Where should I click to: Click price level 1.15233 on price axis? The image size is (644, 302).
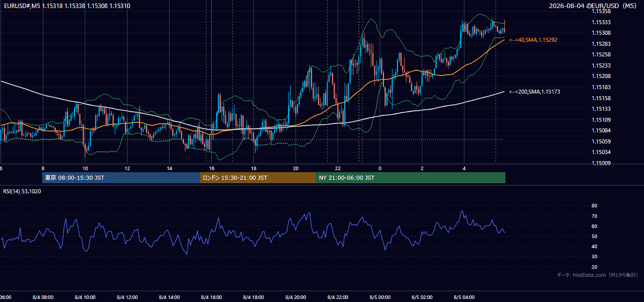pos(601,65)
